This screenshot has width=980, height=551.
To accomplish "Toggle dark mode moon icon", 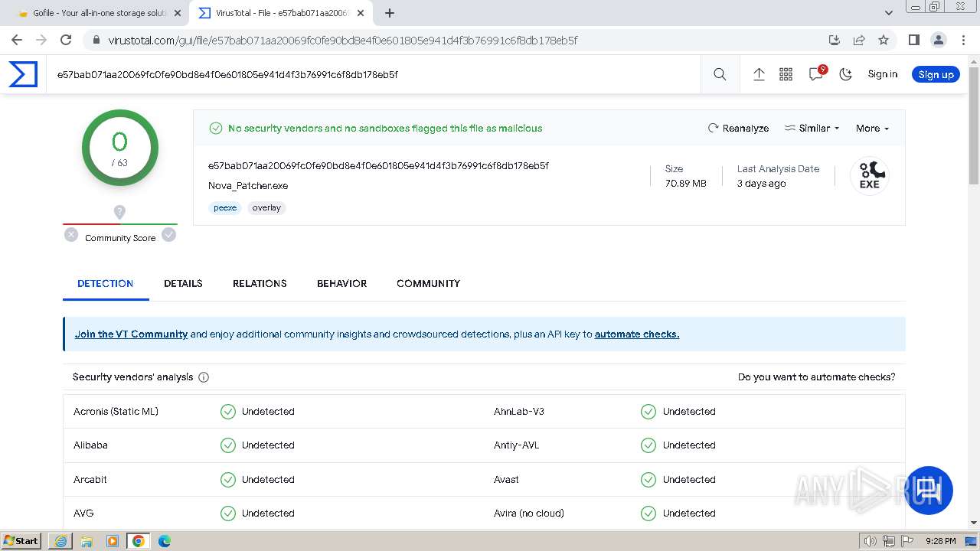I will pos(846,74).
